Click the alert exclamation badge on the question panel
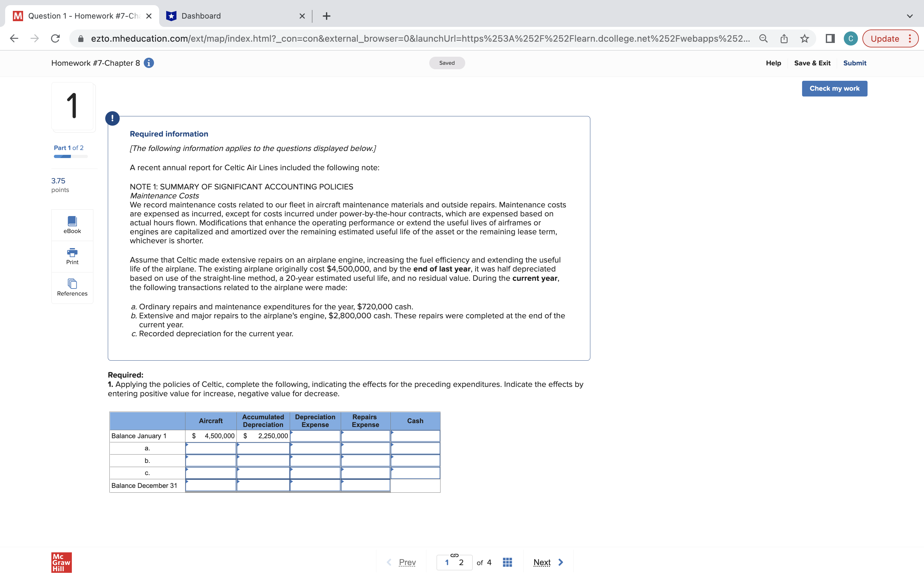The width and height of the screenshot is (924, 577). (112, 118)
